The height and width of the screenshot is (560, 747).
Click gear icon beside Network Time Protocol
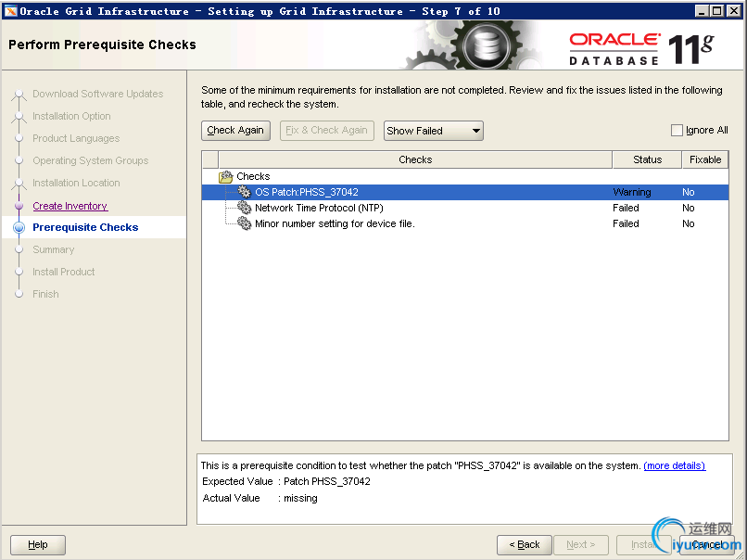(245, 208)
